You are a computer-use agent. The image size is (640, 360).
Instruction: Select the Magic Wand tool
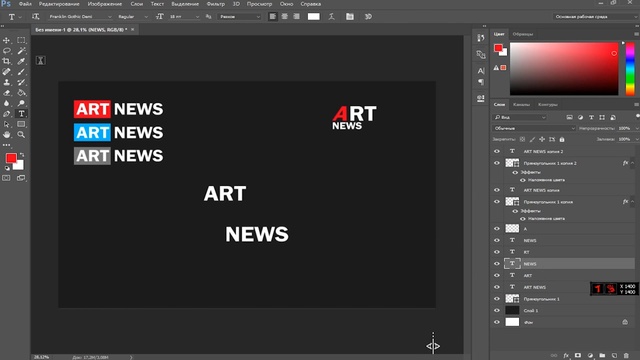pos(21,51)
